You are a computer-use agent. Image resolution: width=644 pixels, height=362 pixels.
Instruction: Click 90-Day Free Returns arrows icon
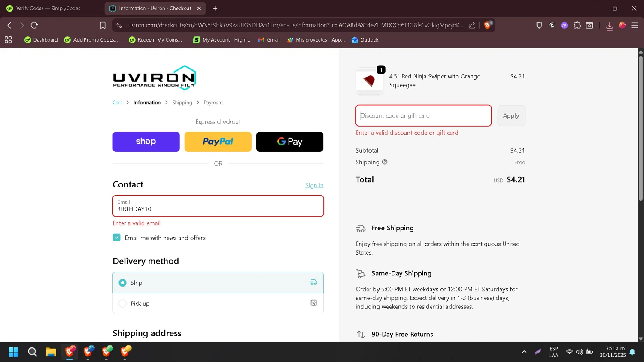click(361, 334)
